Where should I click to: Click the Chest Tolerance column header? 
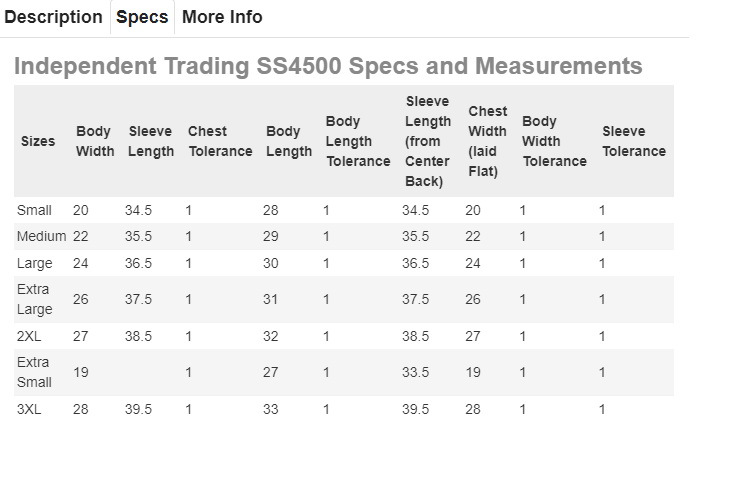(220, 141)
